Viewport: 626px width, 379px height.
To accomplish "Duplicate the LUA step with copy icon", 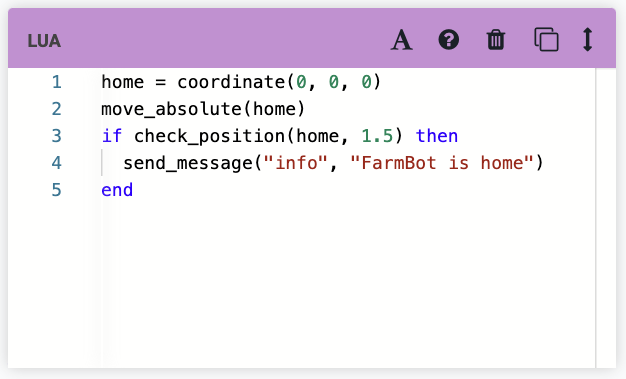I will pos(546,39).
